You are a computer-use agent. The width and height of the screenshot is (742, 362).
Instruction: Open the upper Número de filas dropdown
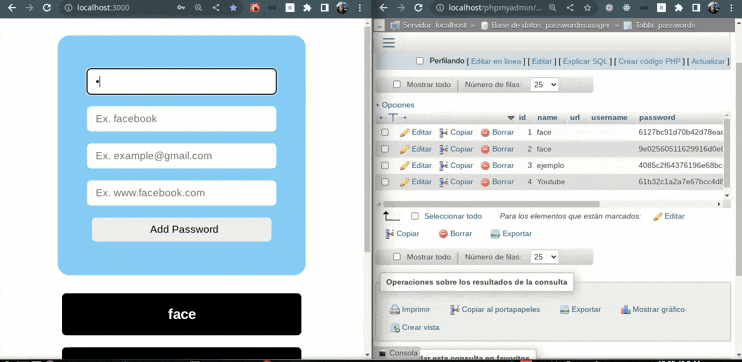click(545, 85)
